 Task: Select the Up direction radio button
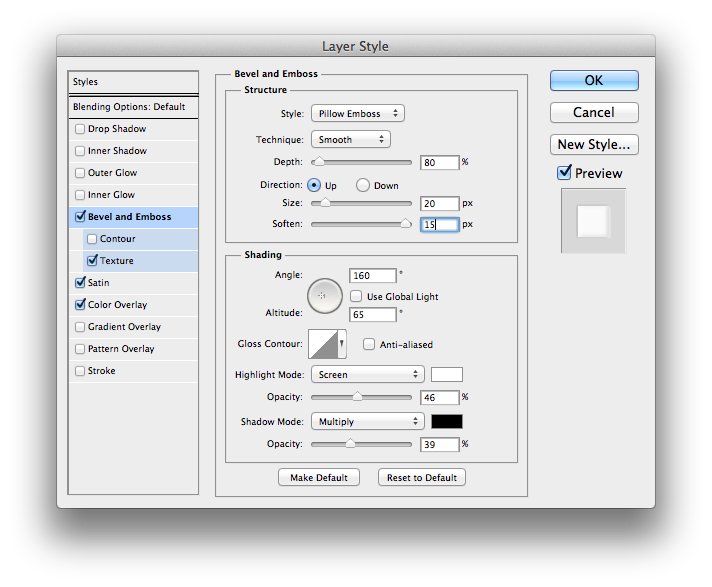tap(314, 185)
